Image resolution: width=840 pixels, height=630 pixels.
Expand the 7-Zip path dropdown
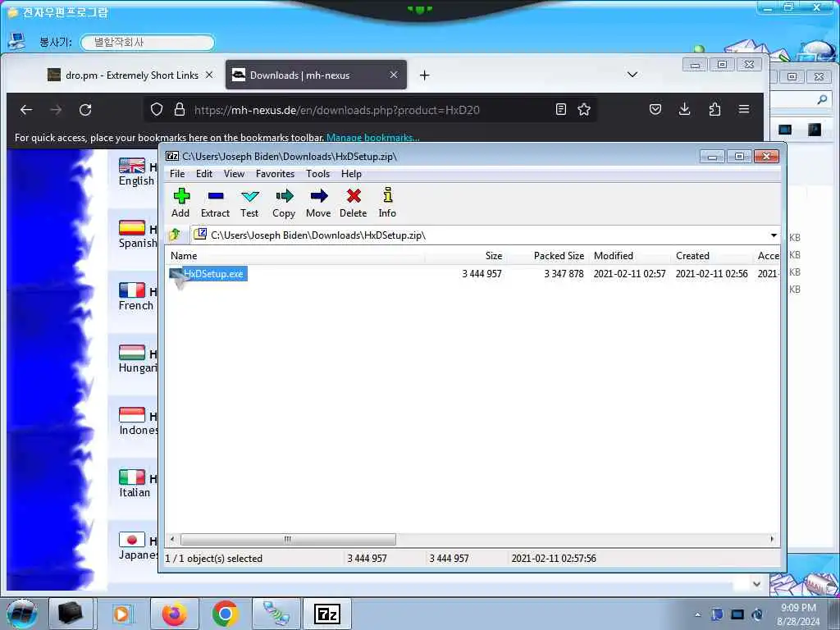coord(774,235)
